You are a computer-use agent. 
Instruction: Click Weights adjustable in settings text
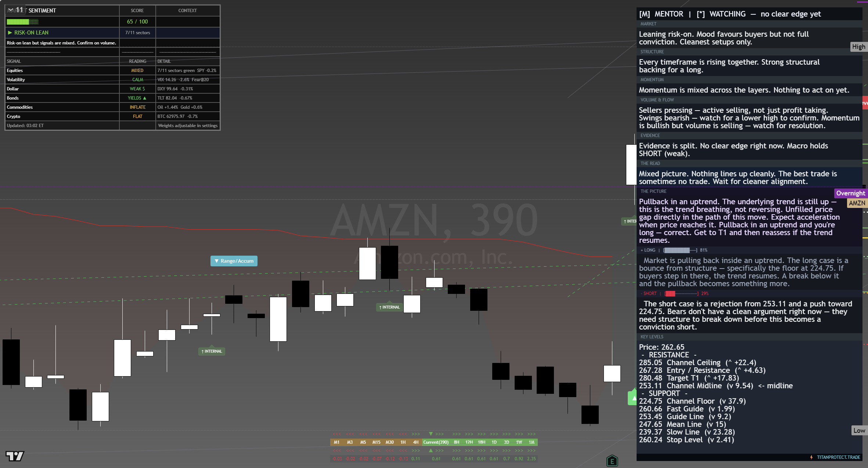pos(188,126)
